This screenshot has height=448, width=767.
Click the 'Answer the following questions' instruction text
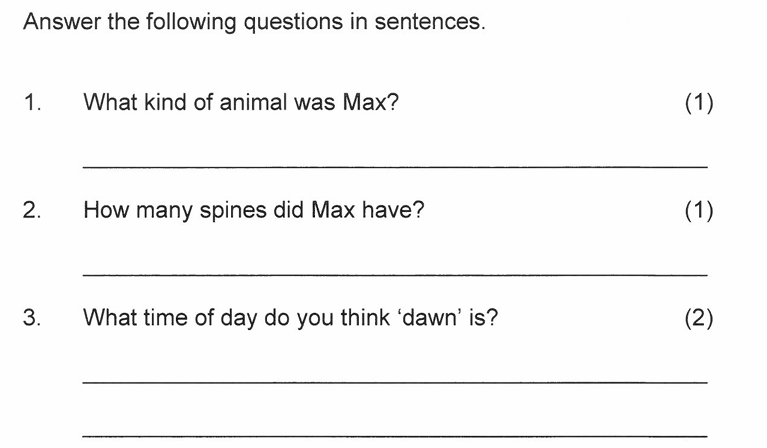tap(254, 21)
